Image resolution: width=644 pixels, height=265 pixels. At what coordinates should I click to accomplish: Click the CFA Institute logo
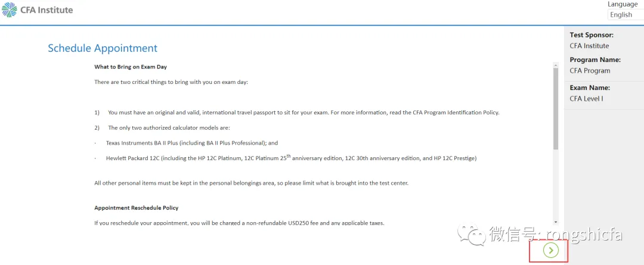pos(38,10)
